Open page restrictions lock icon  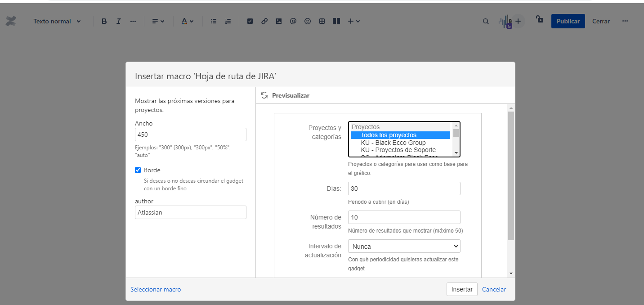(x=540, y=19)
